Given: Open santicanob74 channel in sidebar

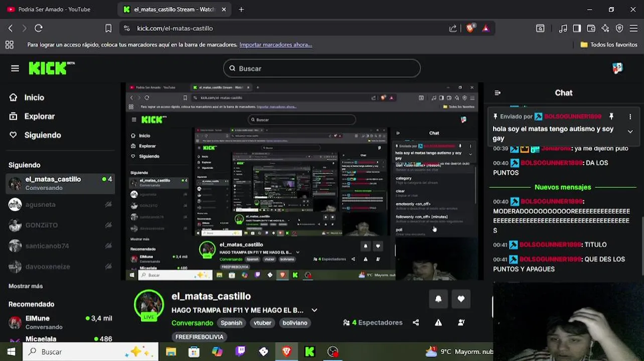Looking at the screenshot, I should [60, 246].
